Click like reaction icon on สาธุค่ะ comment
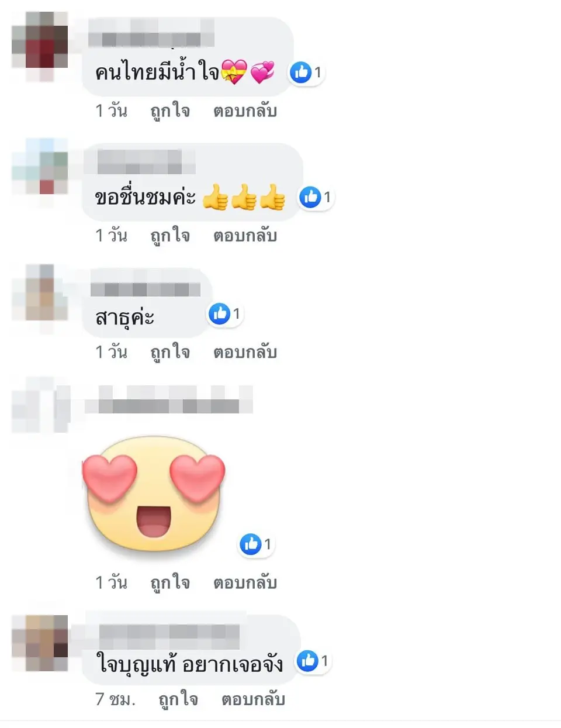 220,314
